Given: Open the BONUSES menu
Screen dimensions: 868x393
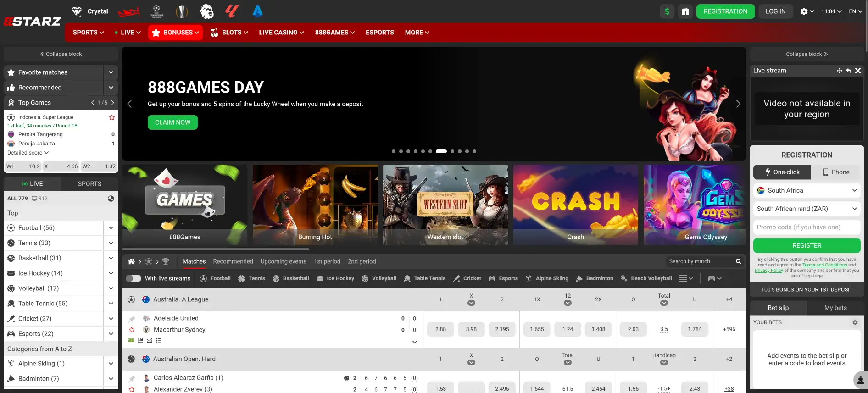Looking at the screenshot, I should pyautogui.click(x=175, y=33).
